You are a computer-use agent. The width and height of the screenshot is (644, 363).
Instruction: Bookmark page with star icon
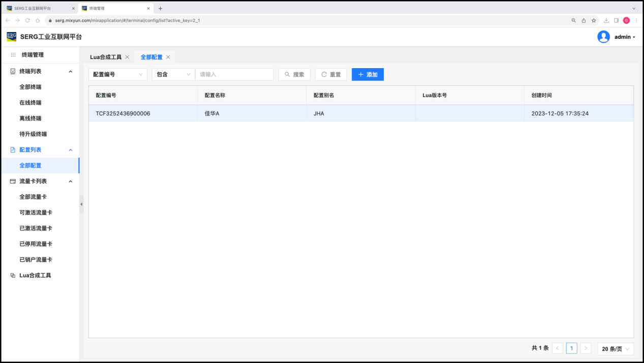click(594, 20)
